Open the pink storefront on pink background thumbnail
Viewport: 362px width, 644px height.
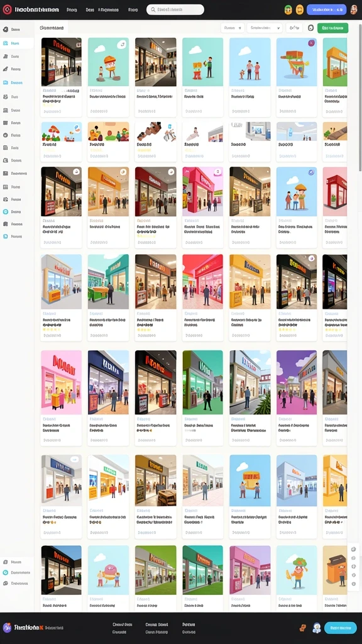61,382
